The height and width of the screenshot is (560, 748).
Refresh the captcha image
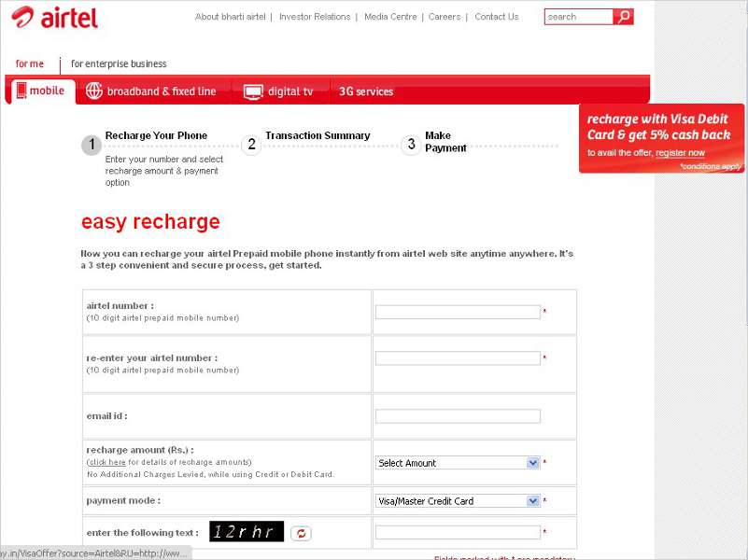click(301, 533)
